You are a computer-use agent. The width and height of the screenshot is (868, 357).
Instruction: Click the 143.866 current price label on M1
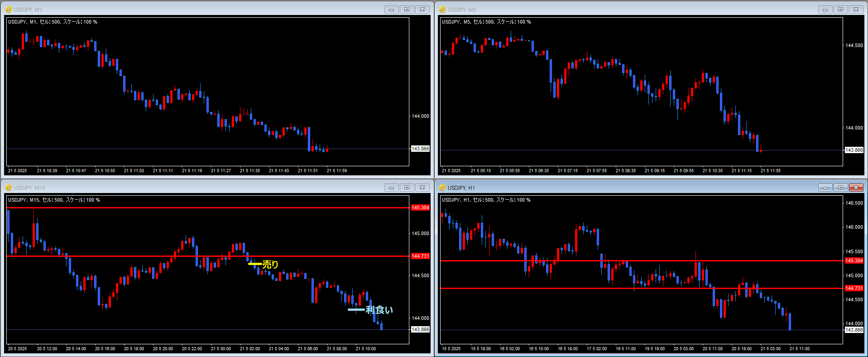(420, 149)
